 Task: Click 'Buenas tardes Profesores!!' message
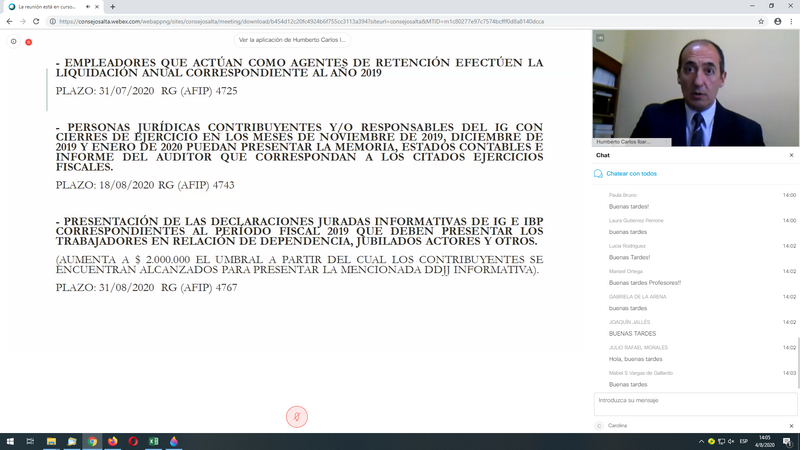[x=645, y=283]
